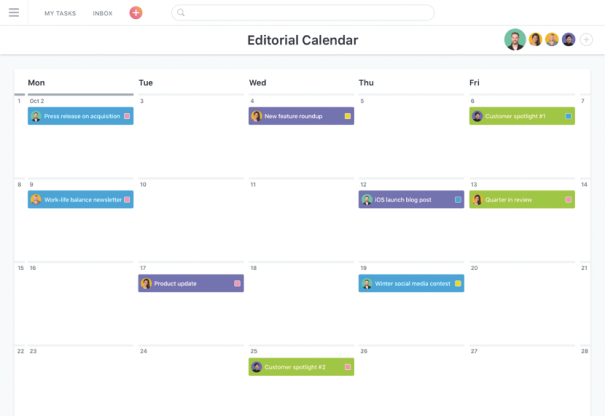
Task: Click the red plus quick-add button
Action: (x=136, y=13)
